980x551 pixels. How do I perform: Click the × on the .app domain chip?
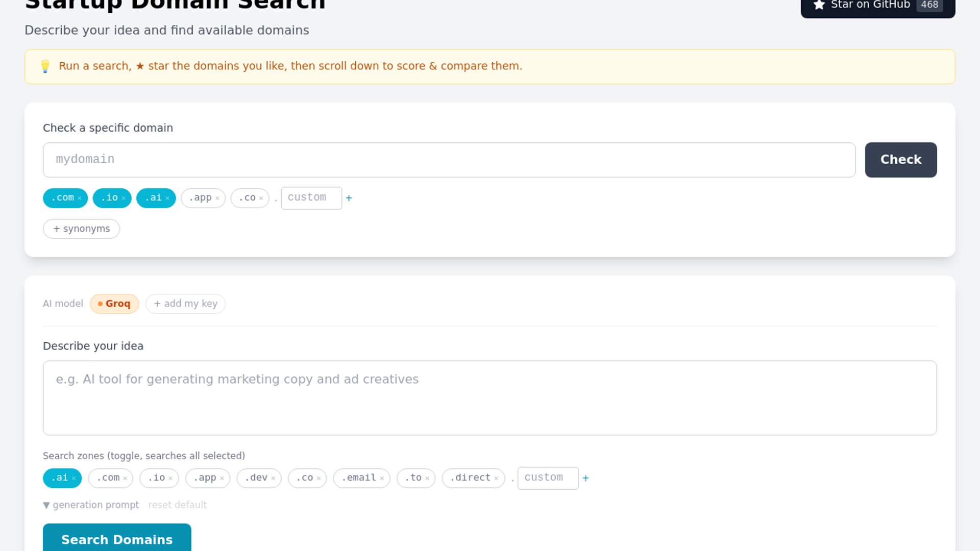pyautogui.click(x=217, y=198)
